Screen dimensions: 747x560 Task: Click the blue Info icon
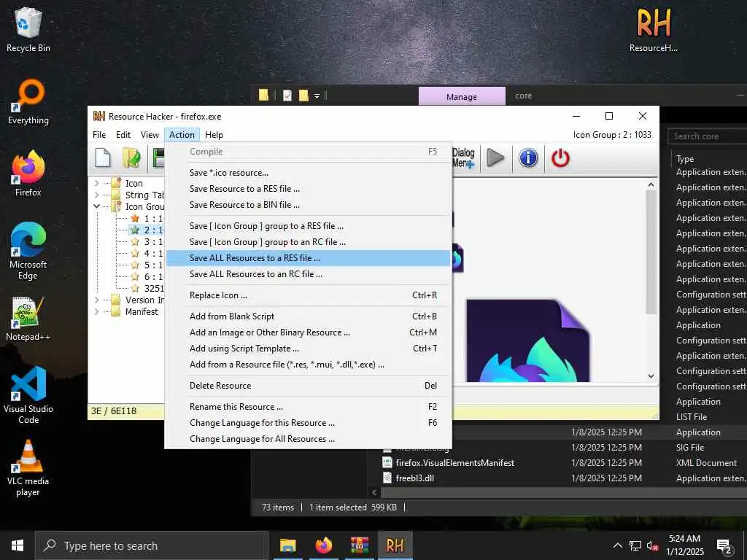[x=528, y=158]
